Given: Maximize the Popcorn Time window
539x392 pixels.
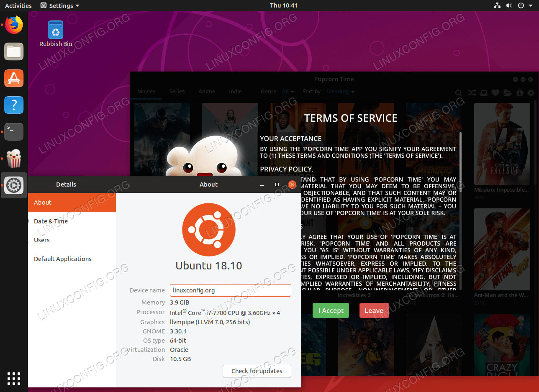Looking at the screenshot, I should (x=523, y=79).
